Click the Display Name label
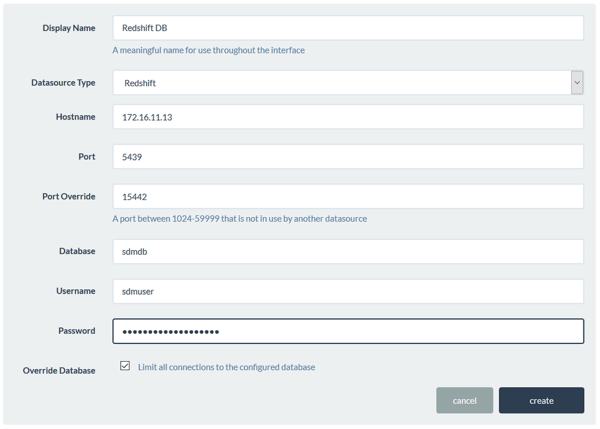This screenshot has height=429, width=600. (x=69, y=28)
